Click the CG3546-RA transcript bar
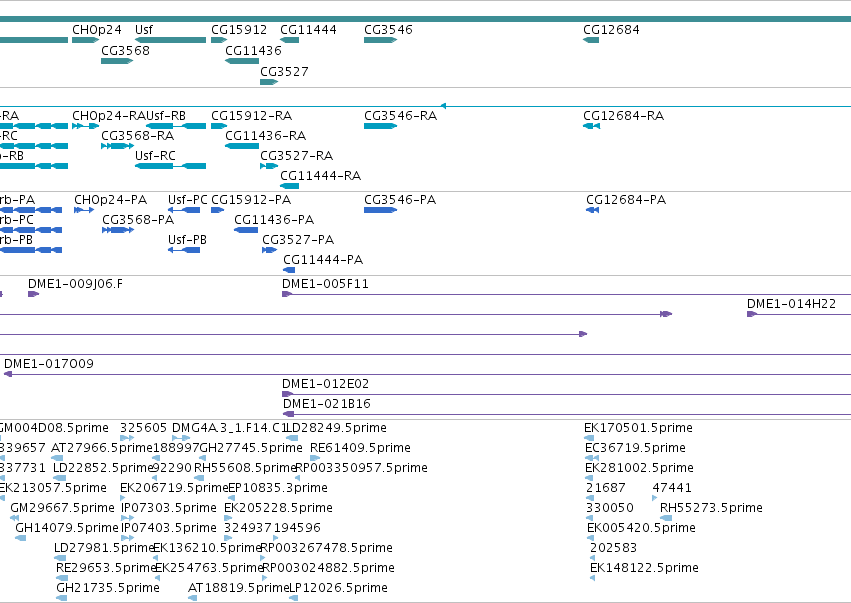 pos(380,126)
